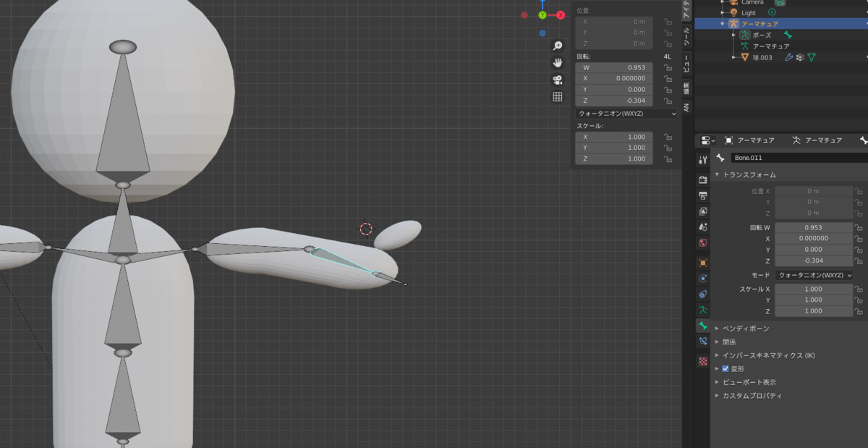Open the Scene properties icon
Viewport: 868px width, 448px height.
[702, 227]
